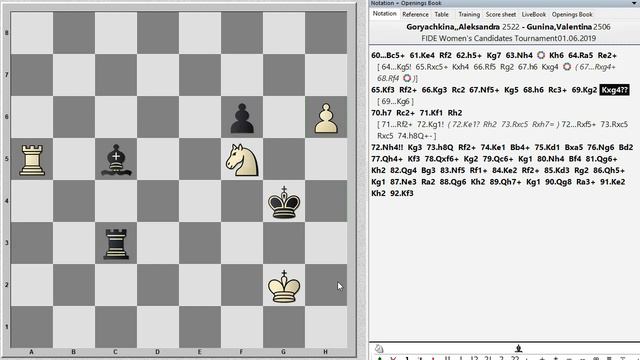Select the white king on g2
This screenshot has height=360, width=640.
click(x=284, y=286)
